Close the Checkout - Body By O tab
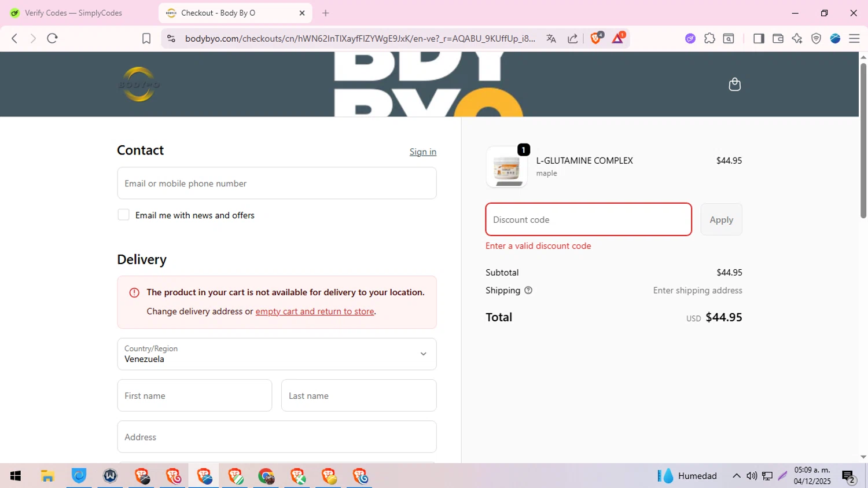The width and height of the screenshot is (868, 488). point(302,13)
